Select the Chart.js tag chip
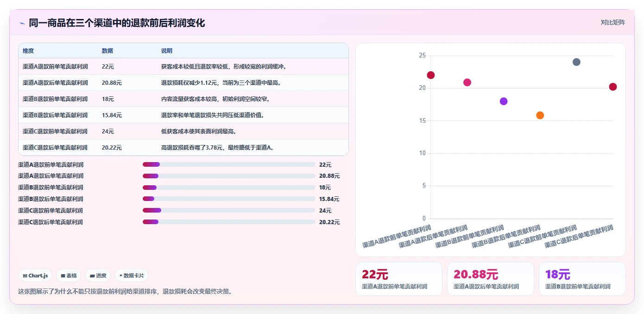644x314 pixels. (36, 276)
